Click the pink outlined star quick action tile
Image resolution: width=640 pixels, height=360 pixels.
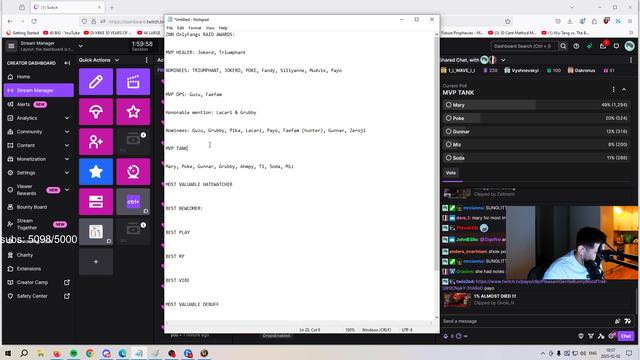[x=133, y=111]
